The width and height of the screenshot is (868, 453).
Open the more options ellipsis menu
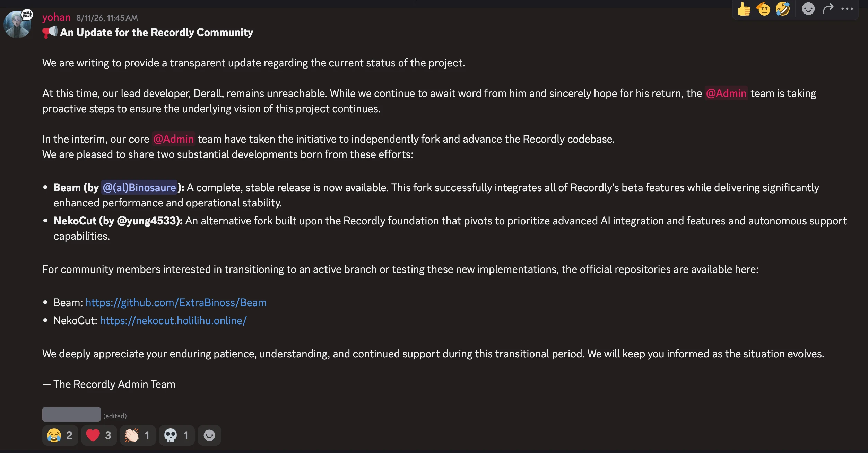point(847,9)
